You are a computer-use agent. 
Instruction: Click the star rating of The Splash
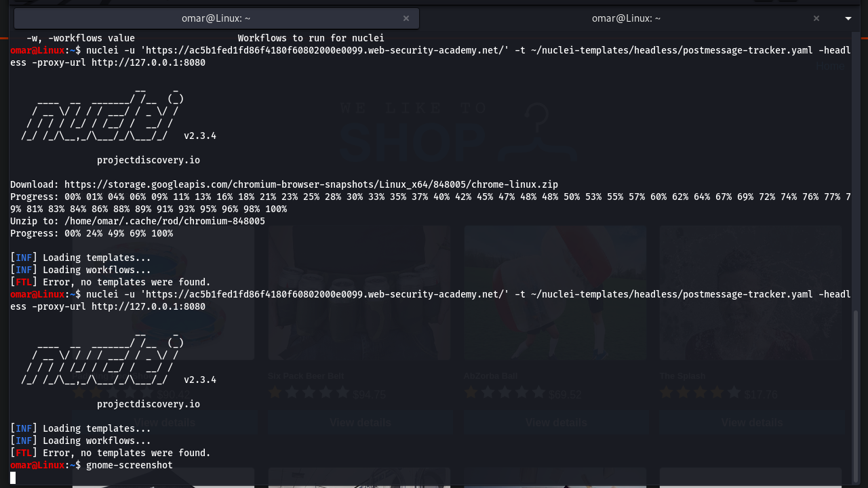pyautogui.click(x=701, y=392)
